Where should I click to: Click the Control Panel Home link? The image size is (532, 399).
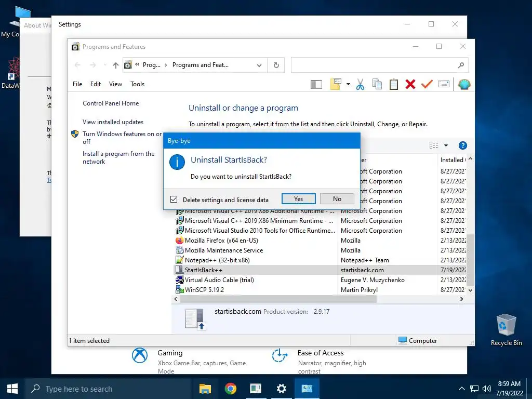tap(111, 103)
